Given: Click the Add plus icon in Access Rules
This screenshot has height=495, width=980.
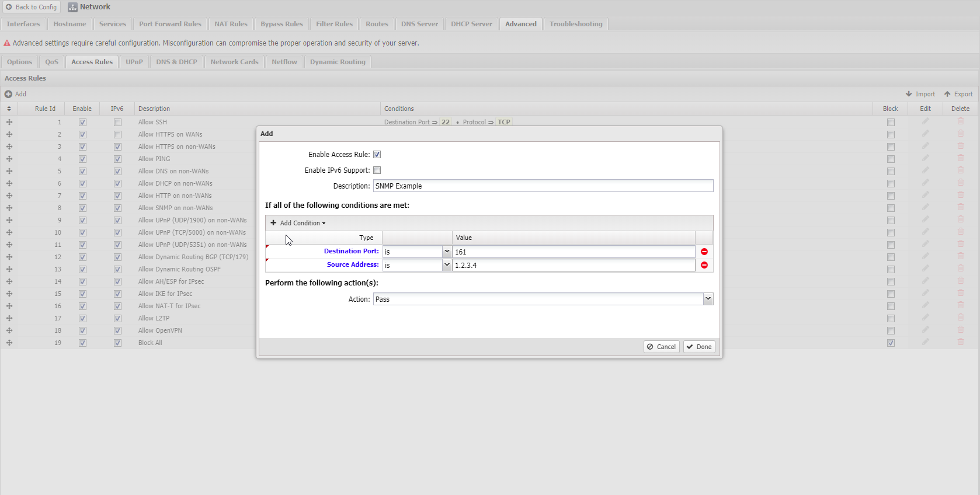Looking at the screenshot, I should coord(9,94).
